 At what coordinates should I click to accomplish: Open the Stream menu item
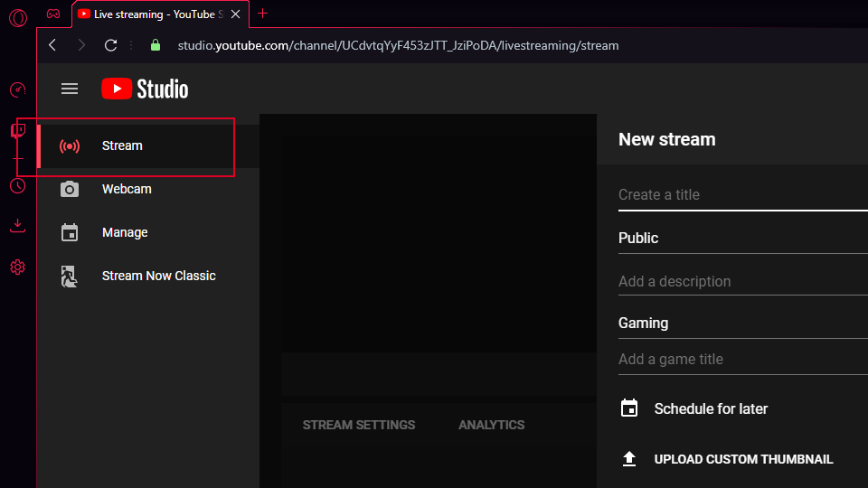coord(148,146)
